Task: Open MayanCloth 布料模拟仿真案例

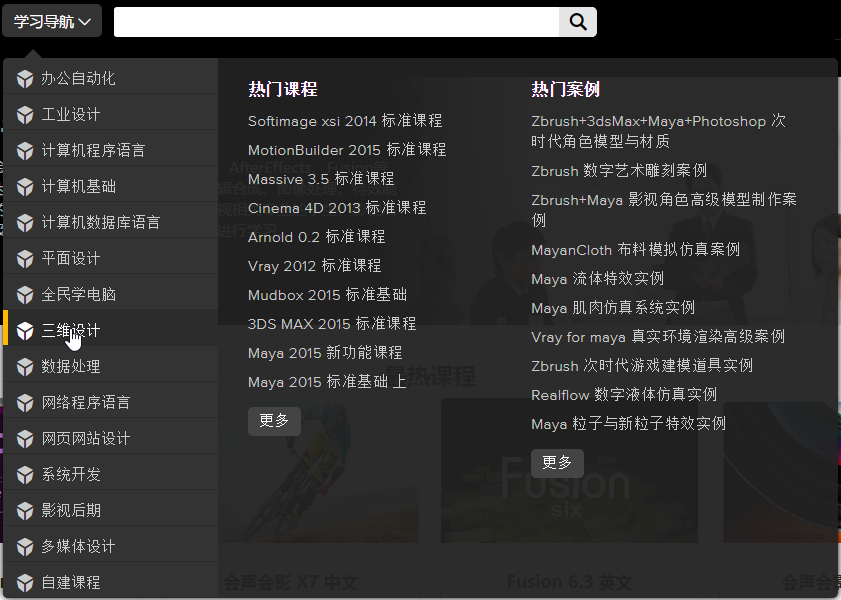Action: click(x=636, y=249)
